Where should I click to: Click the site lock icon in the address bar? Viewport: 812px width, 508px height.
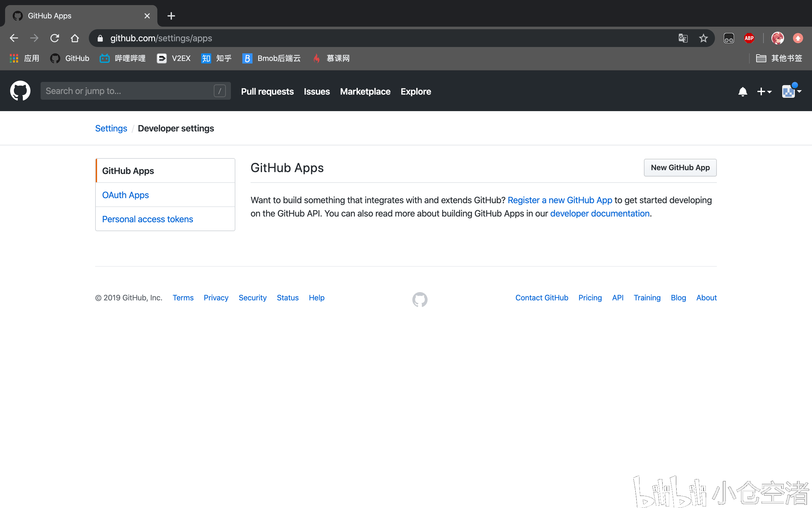(100, 38)
